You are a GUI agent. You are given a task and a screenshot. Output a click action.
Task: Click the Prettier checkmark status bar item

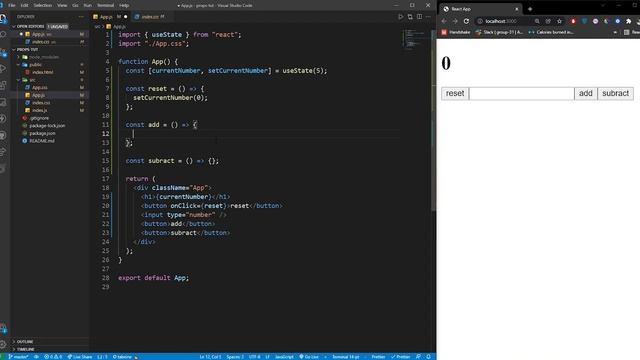(400, 357)
